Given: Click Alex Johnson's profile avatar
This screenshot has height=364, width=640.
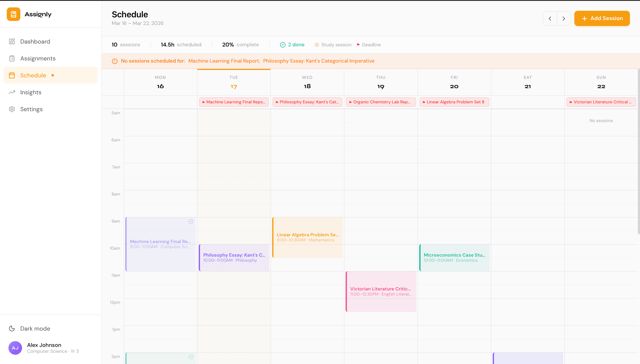Looking at the screenshot, I should (x=15, y=348).
